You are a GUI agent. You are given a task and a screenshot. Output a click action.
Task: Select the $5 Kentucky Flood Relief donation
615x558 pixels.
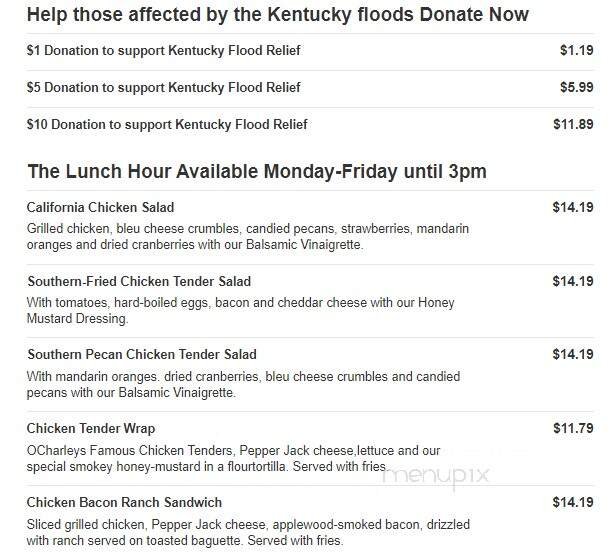coord(164,87)
